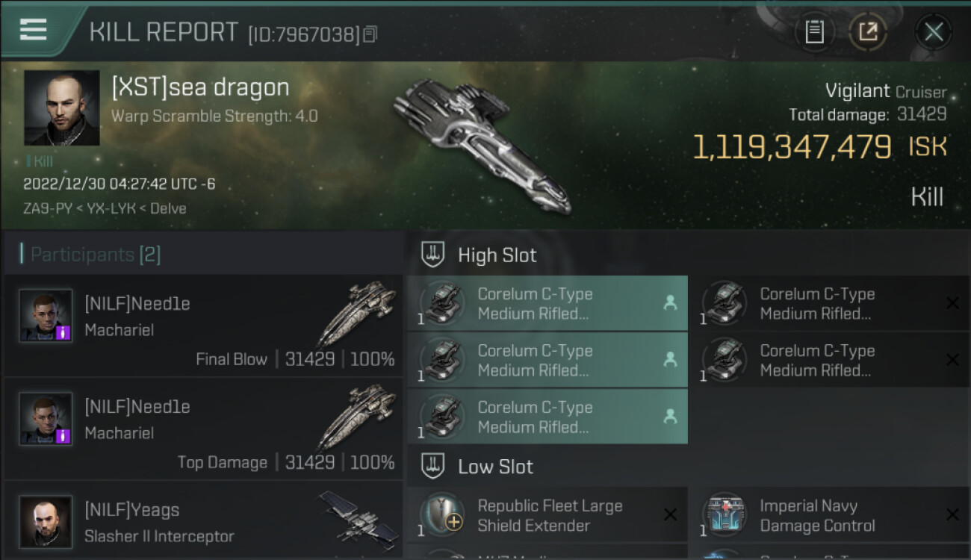The height and width of the screenshot is (560, 971).
Task: Click the person icon on third Corelum C-Type row
Action: 670,417
